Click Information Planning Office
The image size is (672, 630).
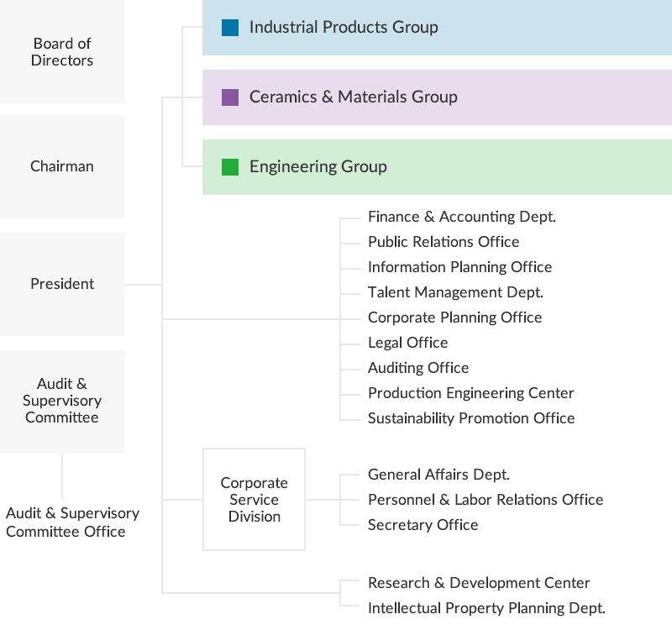pos(459,267)
